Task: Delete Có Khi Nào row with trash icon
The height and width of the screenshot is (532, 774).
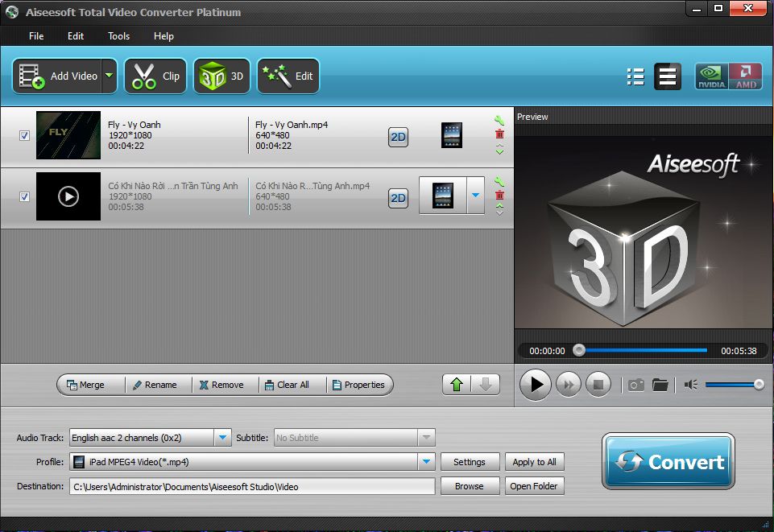Action: coord(499,196)
